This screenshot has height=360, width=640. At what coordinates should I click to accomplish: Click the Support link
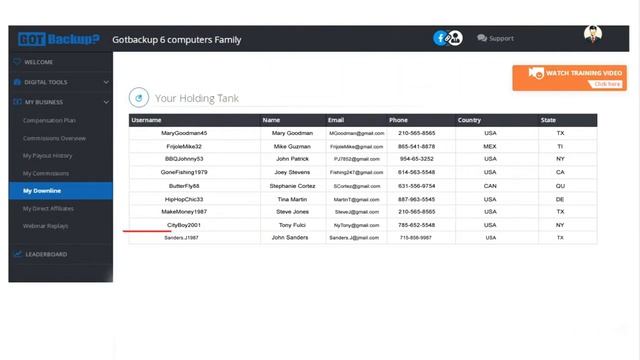[501, 38]
